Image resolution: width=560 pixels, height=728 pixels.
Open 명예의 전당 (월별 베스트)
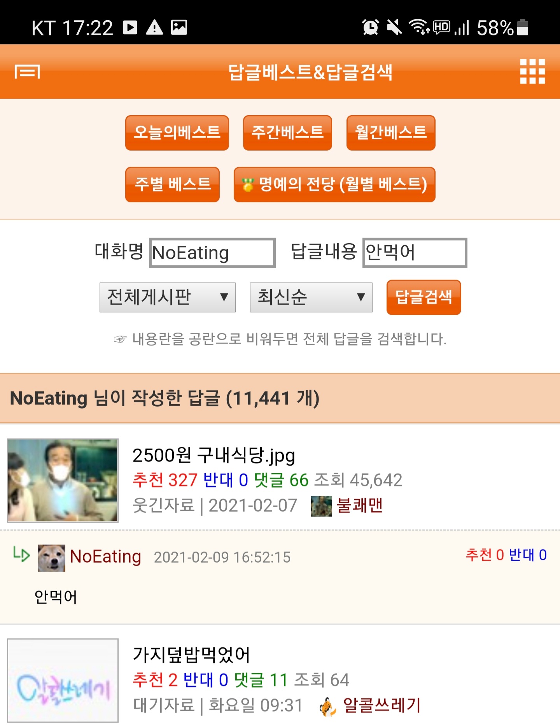tap(334, 184)
